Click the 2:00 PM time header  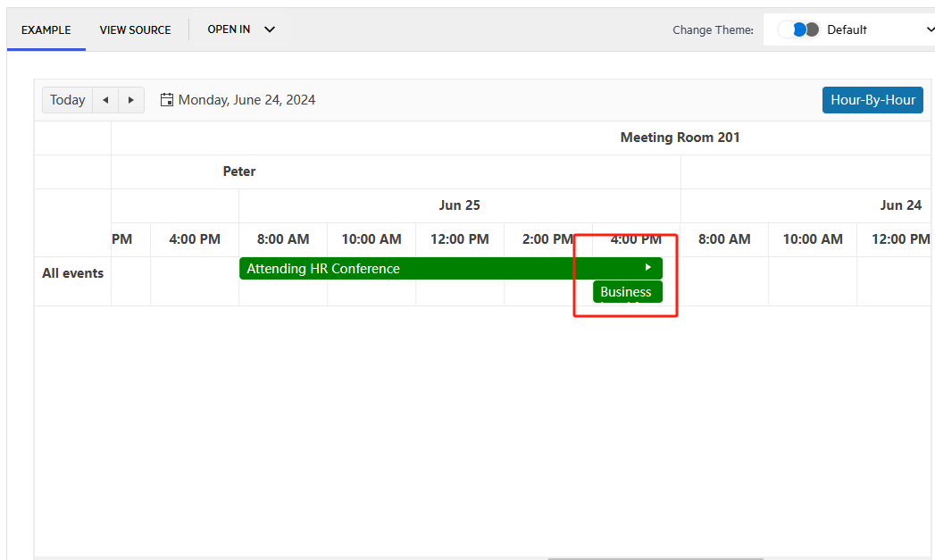[x=547, y=238]
